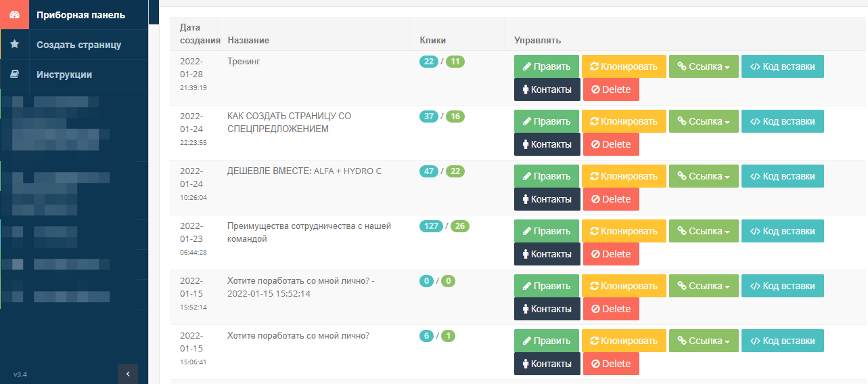Viewport: 868px width, 384px height.
Task: Edit the Тренинг page with Править
Action: pos(546,66)
